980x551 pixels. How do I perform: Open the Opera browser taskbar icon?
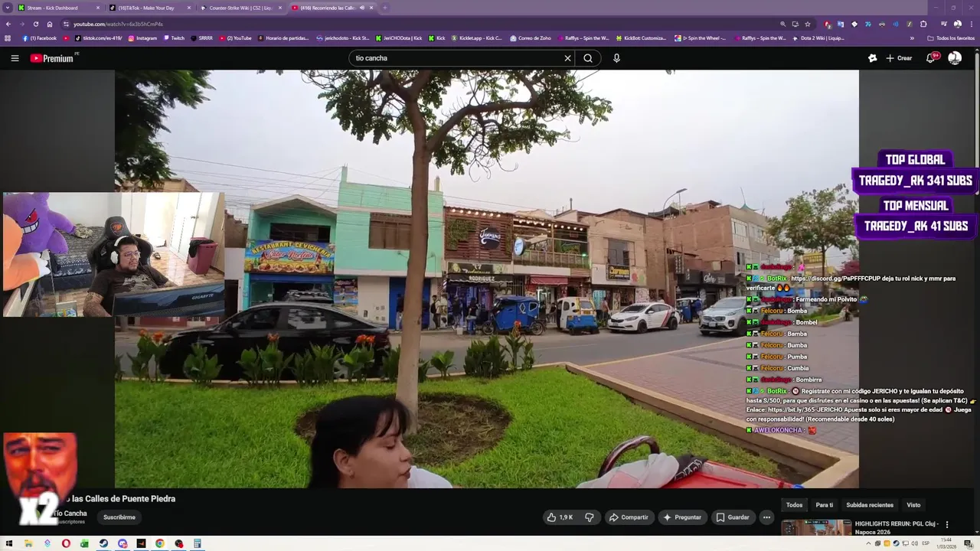pos(66,543)
